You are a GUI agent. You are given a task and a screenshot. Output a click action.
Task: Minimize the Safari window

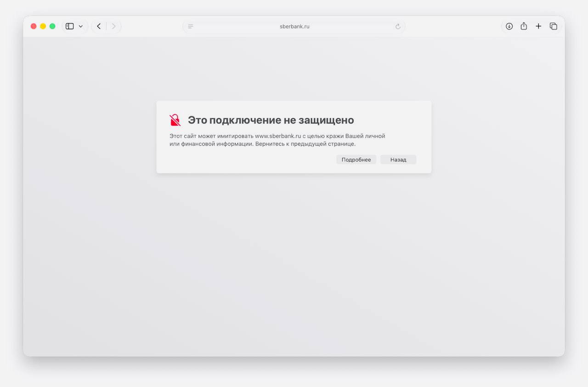(43, 26)
